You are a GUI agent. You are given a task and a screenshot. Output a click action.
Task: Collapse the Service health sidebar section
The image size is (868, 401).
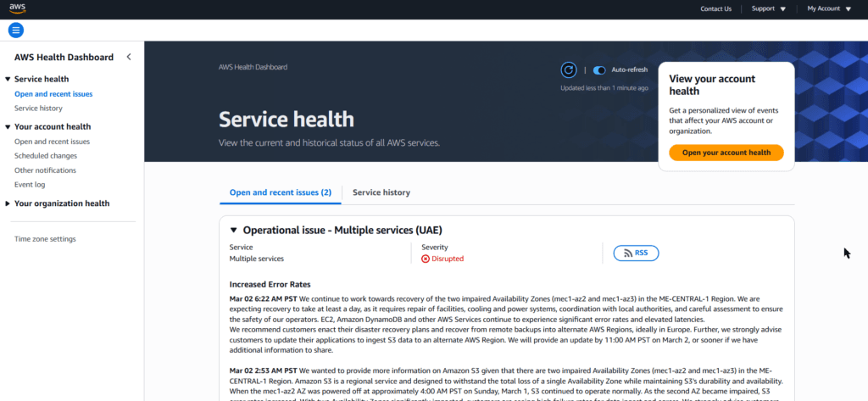click(x=8, y=79)
